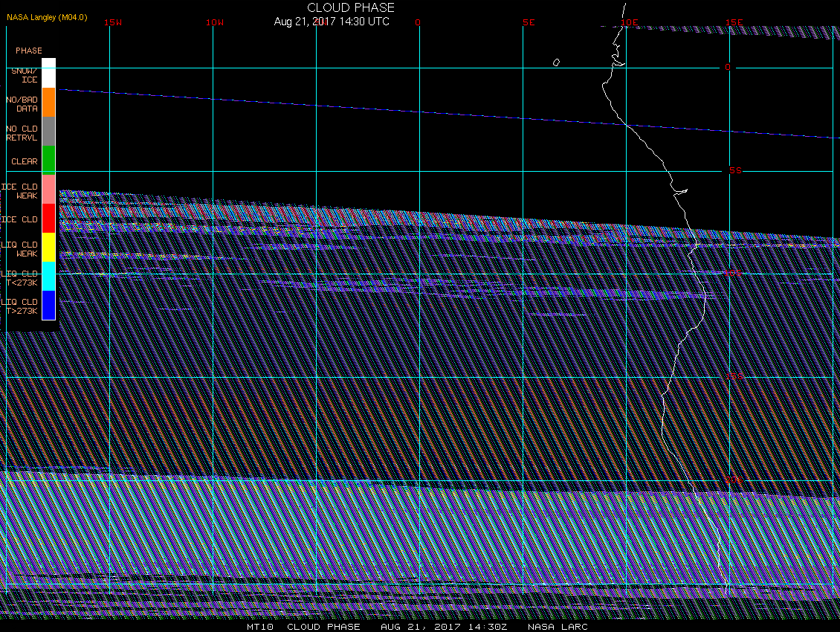
Task: Click the cyan Liq Cld T<273K swatch
Action: 49,276
